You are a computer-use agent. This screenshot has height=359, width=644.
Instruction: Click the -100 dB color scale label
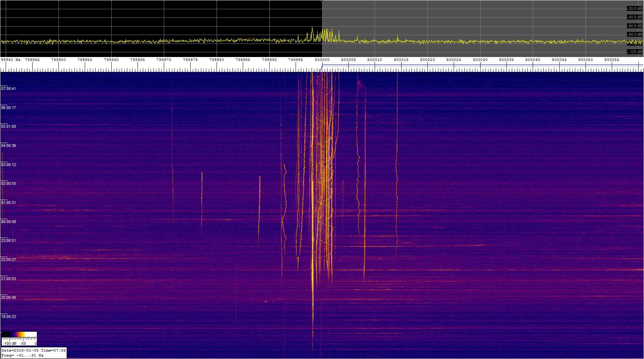[x=9, y=343]
